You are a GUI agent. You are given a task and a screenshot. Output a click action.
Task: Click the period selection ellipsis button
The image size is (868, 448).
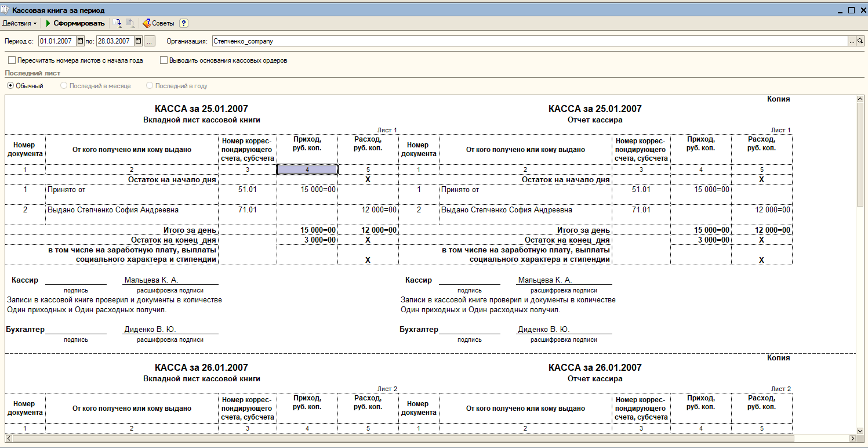point(150,41)
